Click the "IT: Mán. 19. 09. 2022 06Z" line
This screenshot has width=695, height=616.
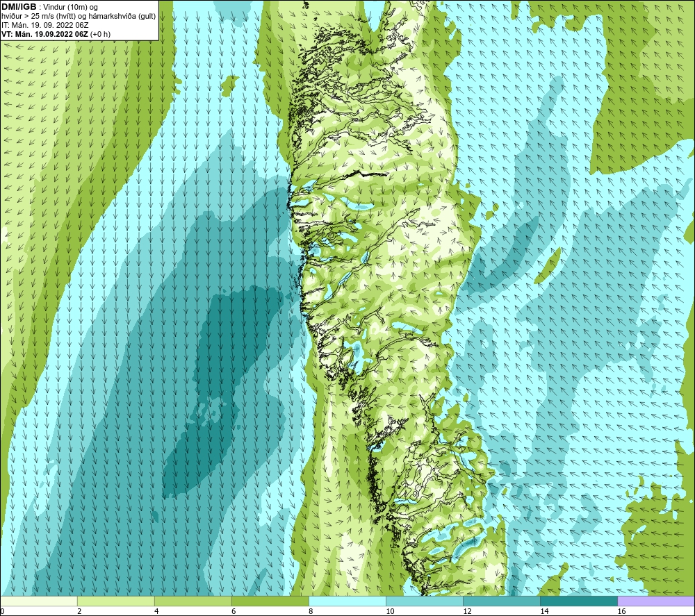(44, 25)
